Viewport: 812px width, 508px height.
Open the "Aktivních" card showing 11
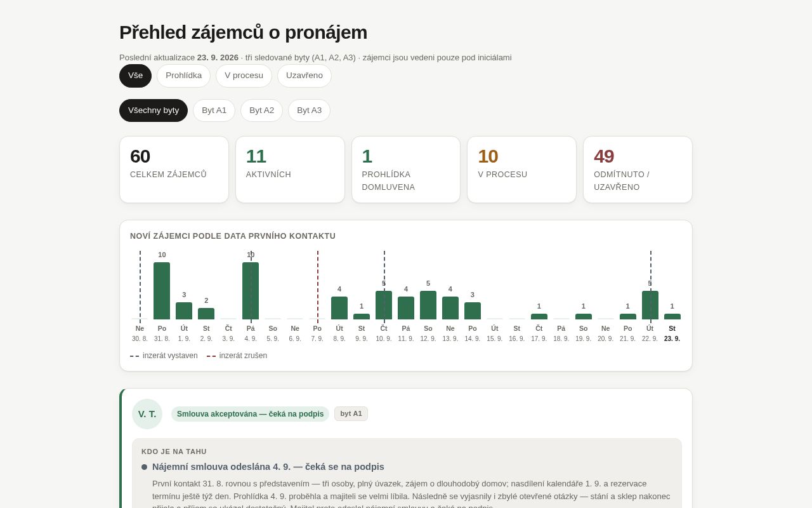point(290,170)
